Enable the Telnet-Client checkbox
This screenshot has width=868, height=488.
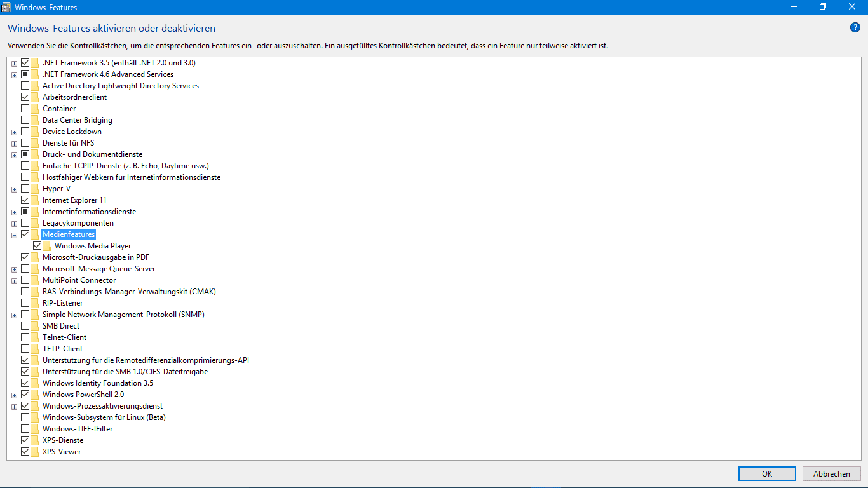(25, 337)
